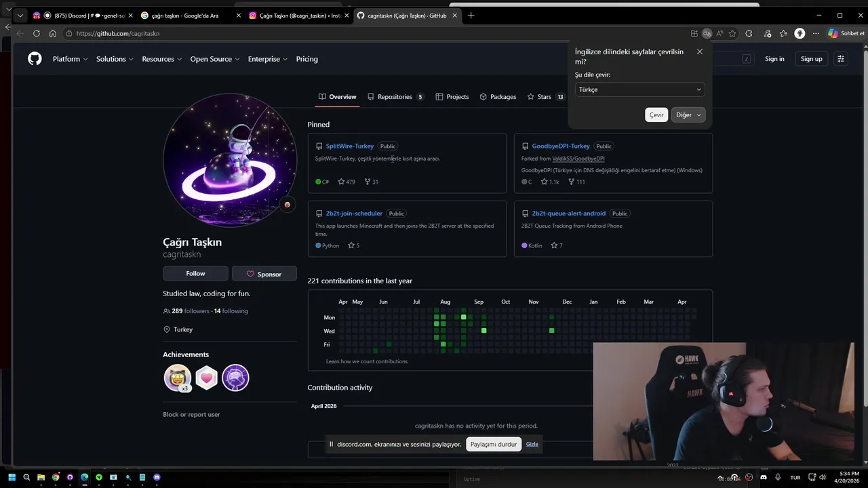This screenshot has width=868, height=488.
Task: Switch to the Overview tab
Action: click(x=337, y=97)
